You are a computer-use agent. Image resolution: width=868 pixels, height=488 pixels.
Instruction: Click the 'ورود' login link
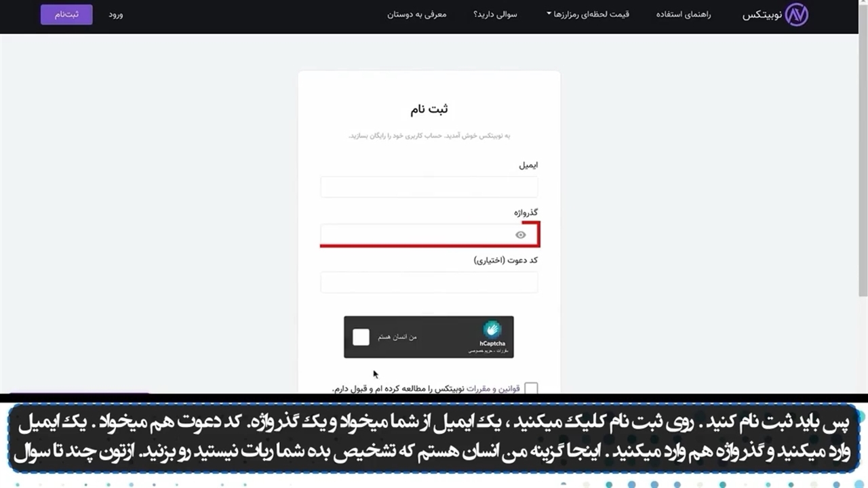tap(116, 14)
